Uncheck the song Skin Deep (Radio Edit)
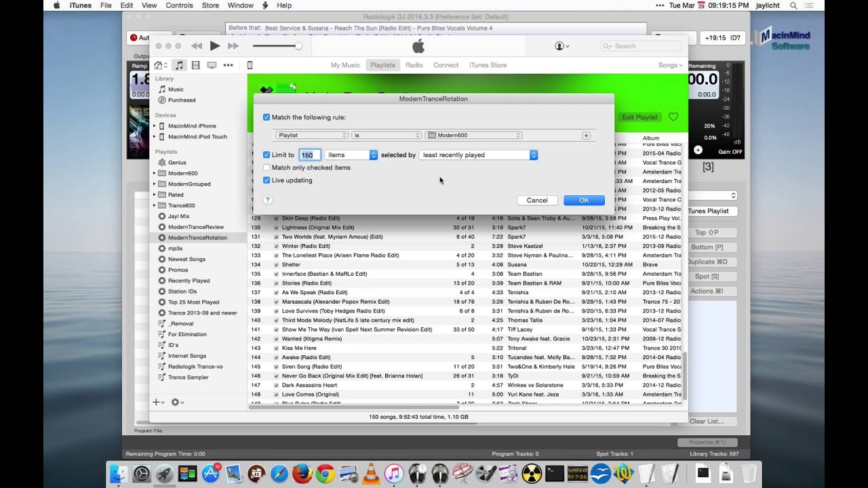 (276, 218)
